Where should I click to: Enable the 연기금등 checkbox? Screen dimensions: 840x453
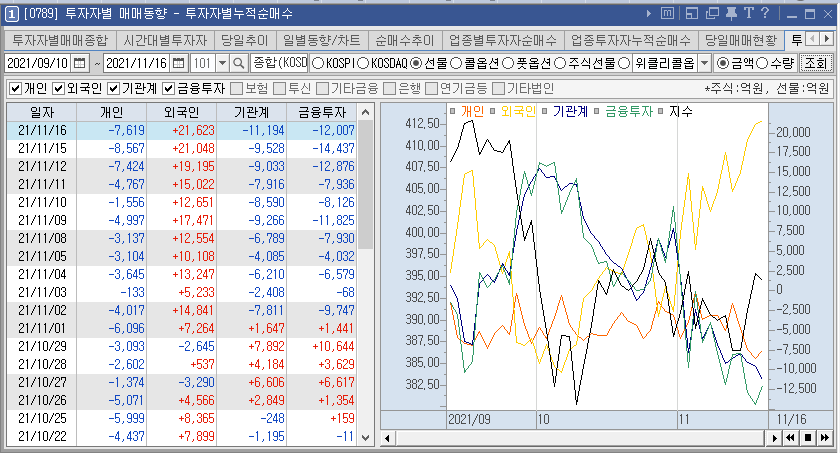coord(431,88)
